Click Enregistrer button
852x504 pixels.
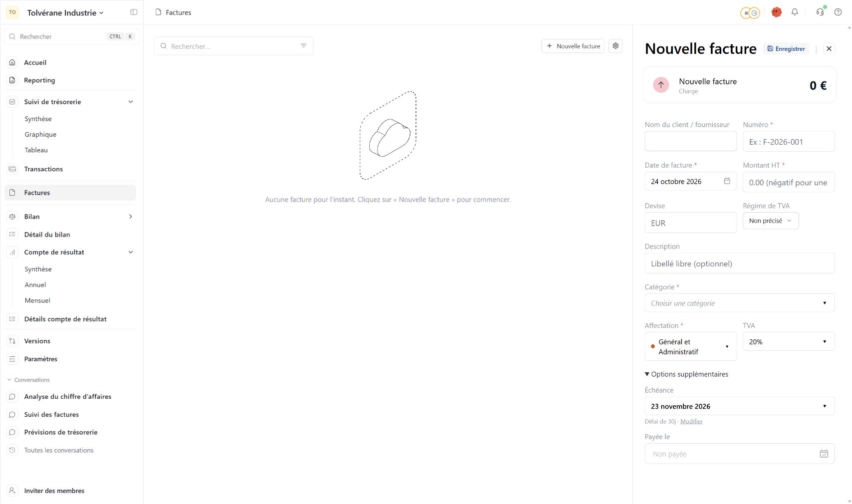tap(786, 49)
